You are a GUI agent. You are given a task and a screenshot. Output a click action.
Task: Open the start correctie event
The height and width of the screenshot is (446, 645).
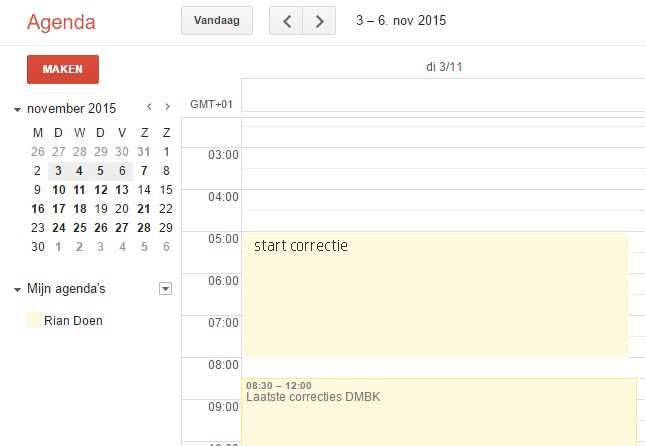pos(435,295)
